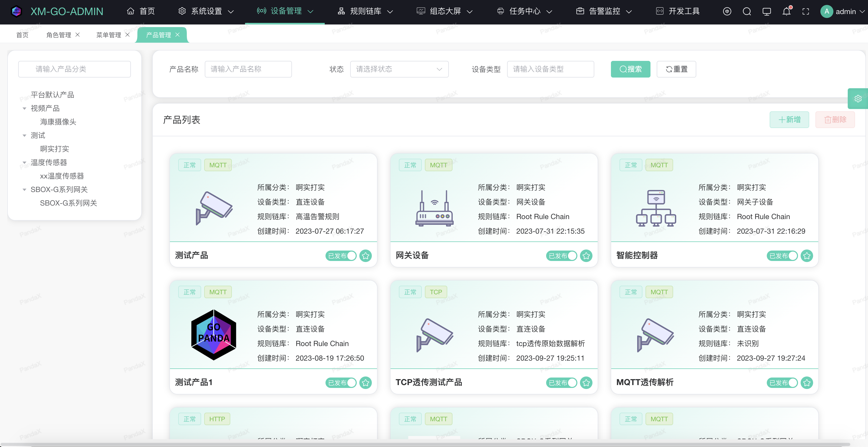Viewport: 868px width, 447px height.
Task: Click the star icon on 智能控制器 card
Action: point(807,256)
